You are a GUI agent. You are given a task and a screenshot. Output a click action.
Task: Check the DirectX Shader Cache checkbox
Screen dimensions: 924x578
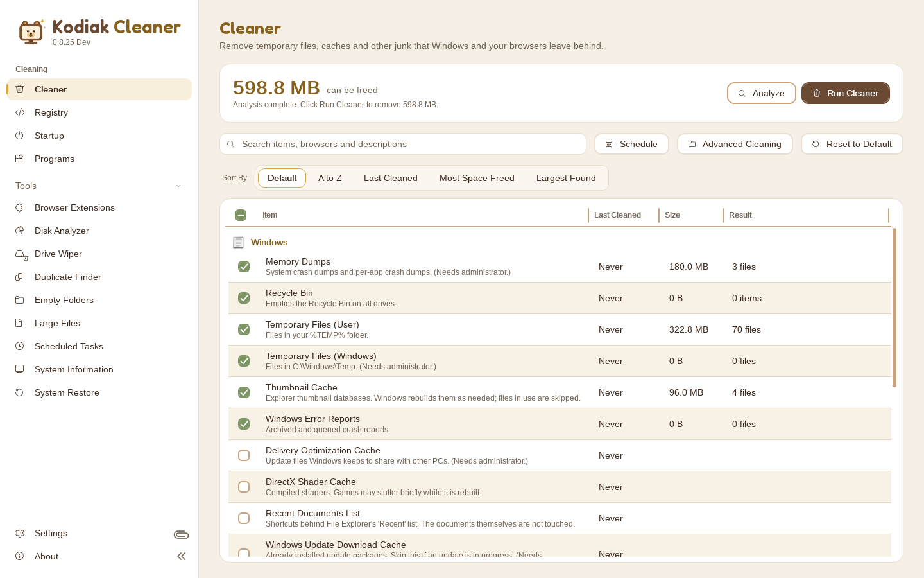(244, 487)
